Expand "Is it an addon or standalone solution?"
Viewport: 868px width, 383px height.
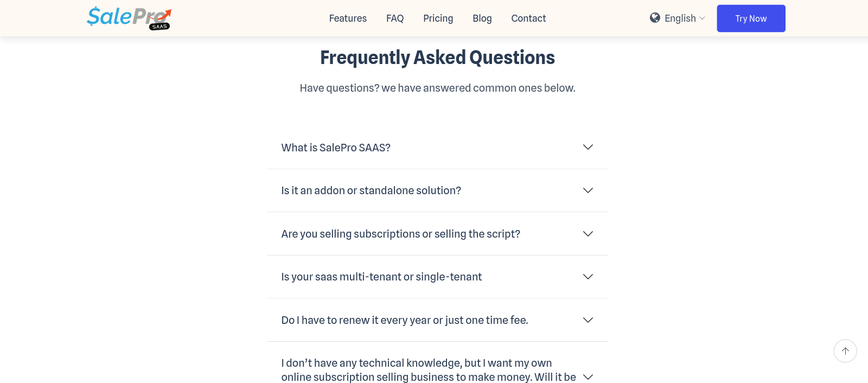(371, 190)
